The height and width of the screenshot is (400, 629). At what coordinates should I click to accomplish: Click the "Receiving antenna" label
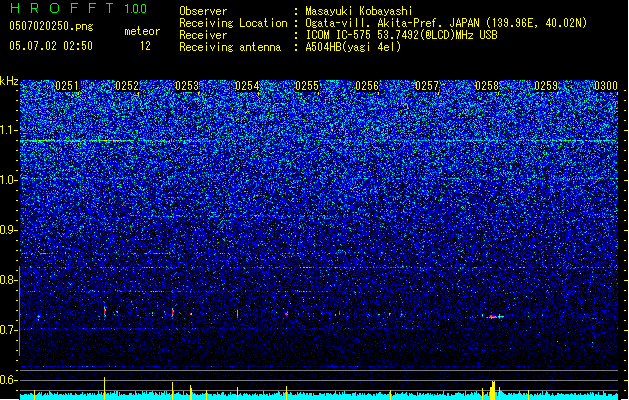[x=230, y=47]
